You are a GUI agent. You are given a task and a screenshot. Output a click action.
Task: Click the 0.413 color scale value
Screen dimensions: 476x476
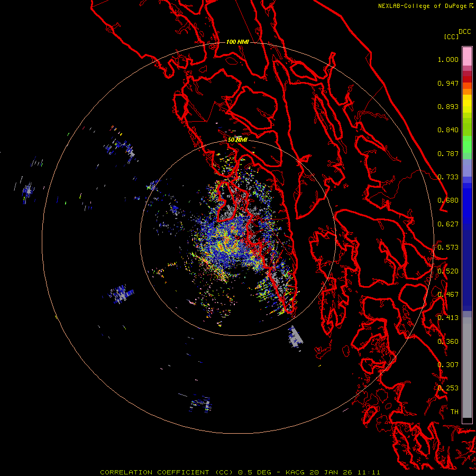(x=448, y=318)
